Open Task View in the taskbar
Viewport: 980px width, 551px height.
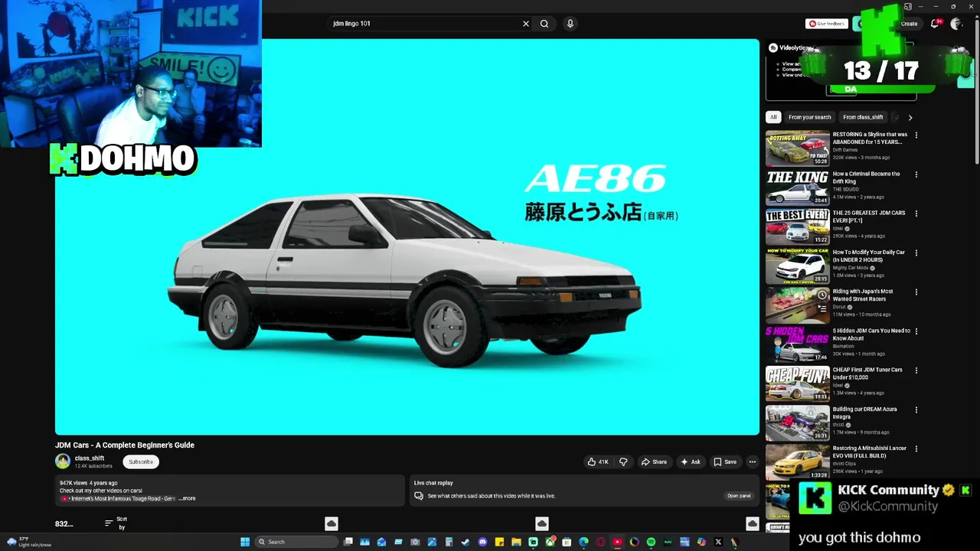click(348, 542)
